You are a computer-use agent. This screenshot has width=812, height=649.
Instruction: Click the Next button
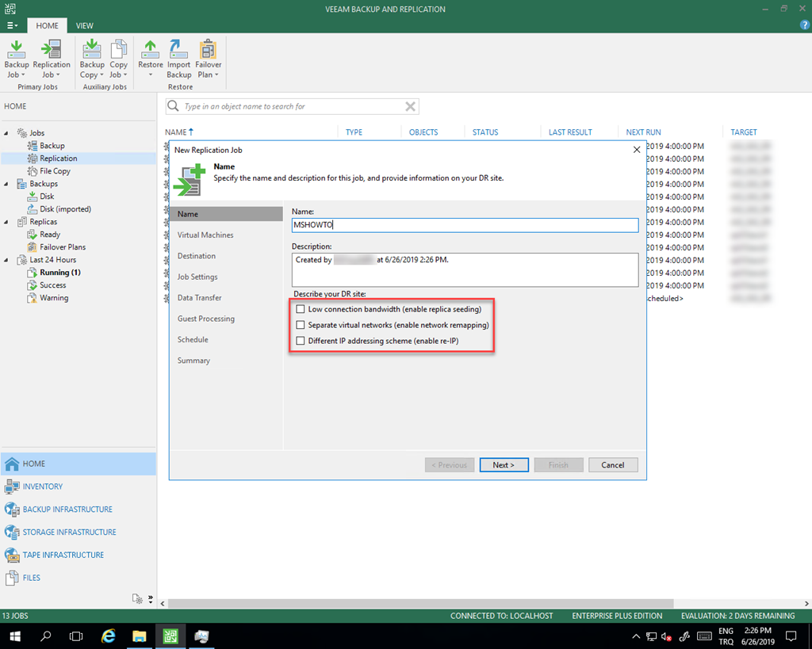(504, 464)
